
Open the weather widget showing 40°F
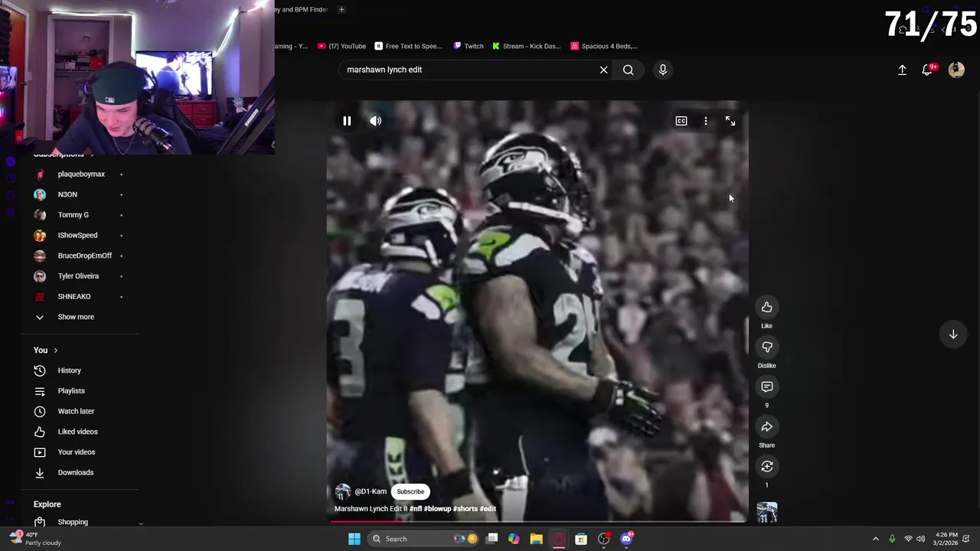pyautogui.click(x=37, y=539)
